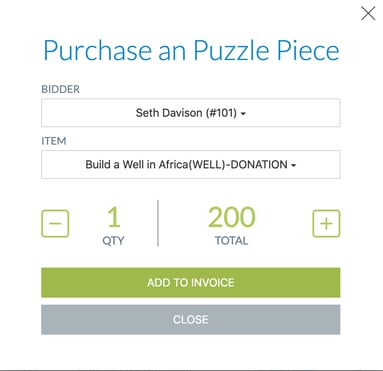Viewport: 383px width, 371px height.
Task: Click the ITEM field label
Action: [x=54, y=141]
